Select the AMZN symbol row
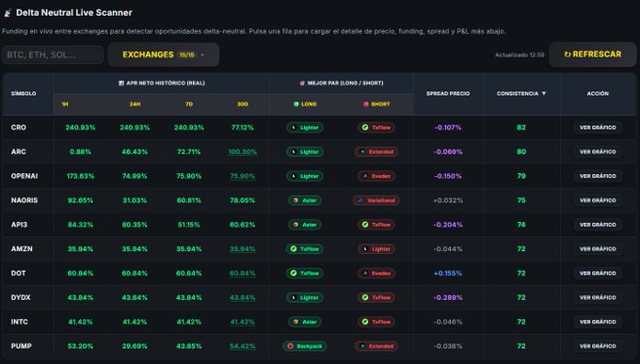 (x=319, y=249)
